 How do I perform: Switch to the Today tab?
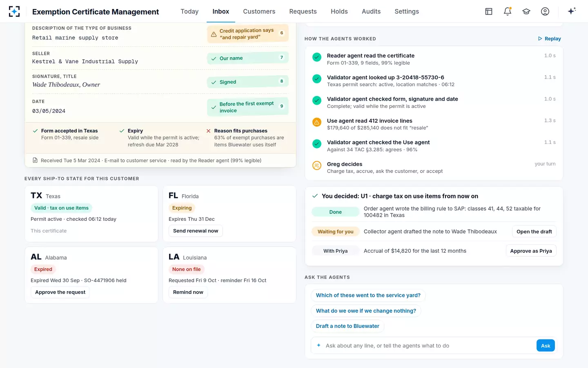coord(189,11)
